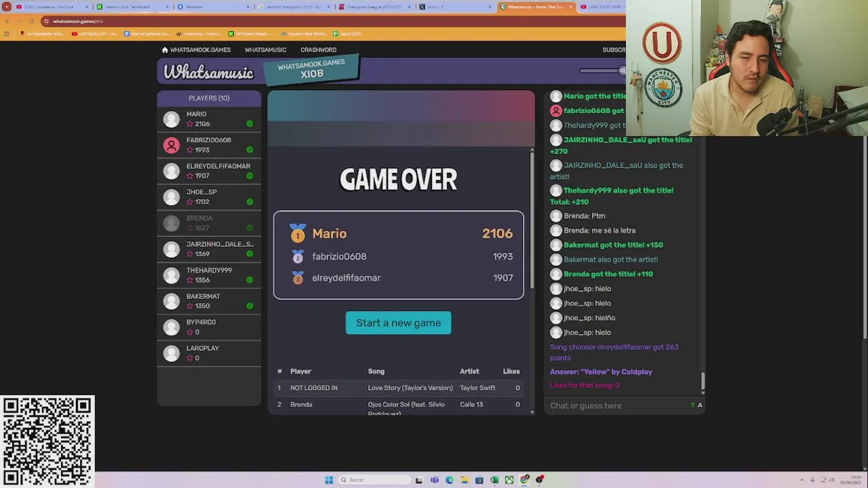Open the SUBSCRIBE nav item

(614, 49)
